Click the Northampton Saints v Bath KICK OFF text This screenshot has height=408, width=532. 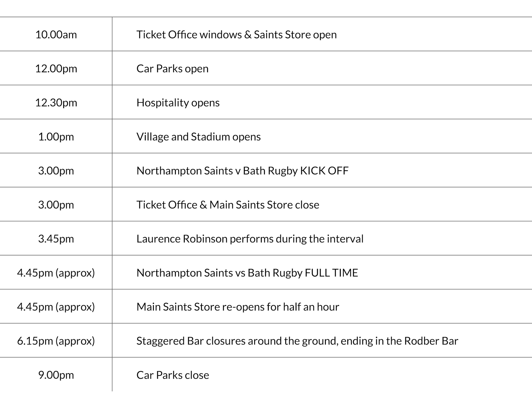pos(242,171)
